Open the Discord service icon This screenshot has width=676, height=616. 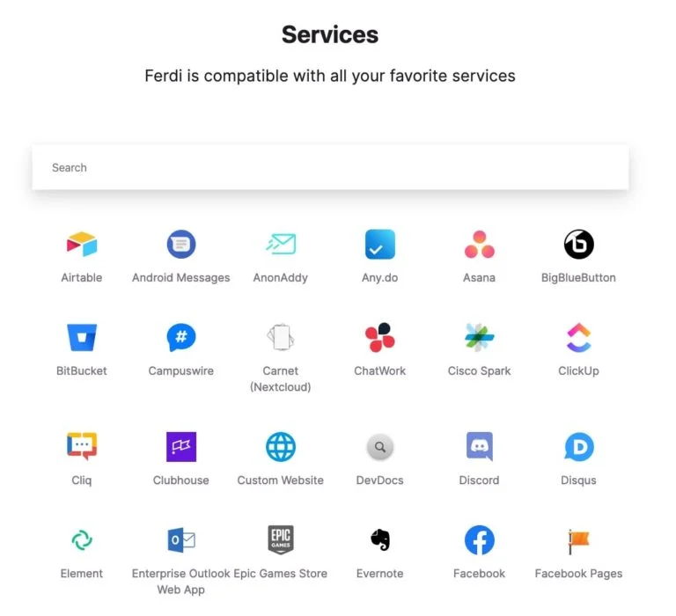(480, 446)
